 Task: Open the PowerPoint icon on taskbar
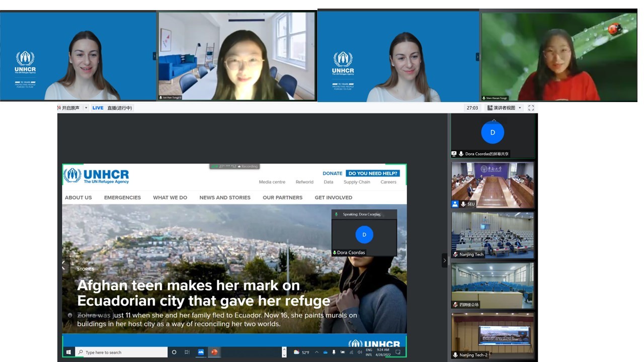(x=214, y=352)
